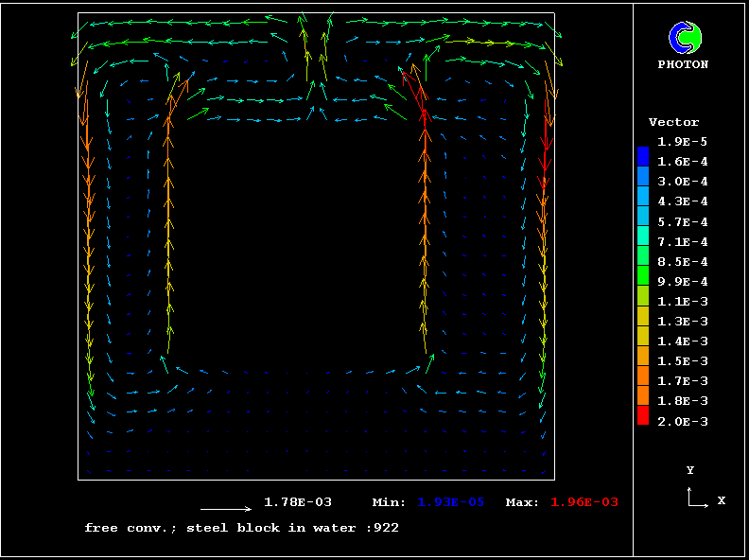Click the green swatch beside 9.9E-4
749x560 pixels.
point(643,277)
